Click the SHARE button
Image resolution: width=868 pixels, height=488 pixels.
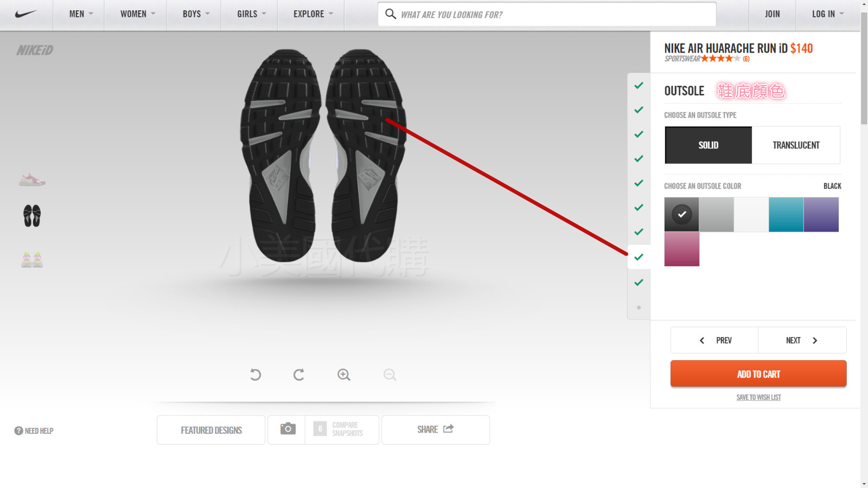[436, 430]
